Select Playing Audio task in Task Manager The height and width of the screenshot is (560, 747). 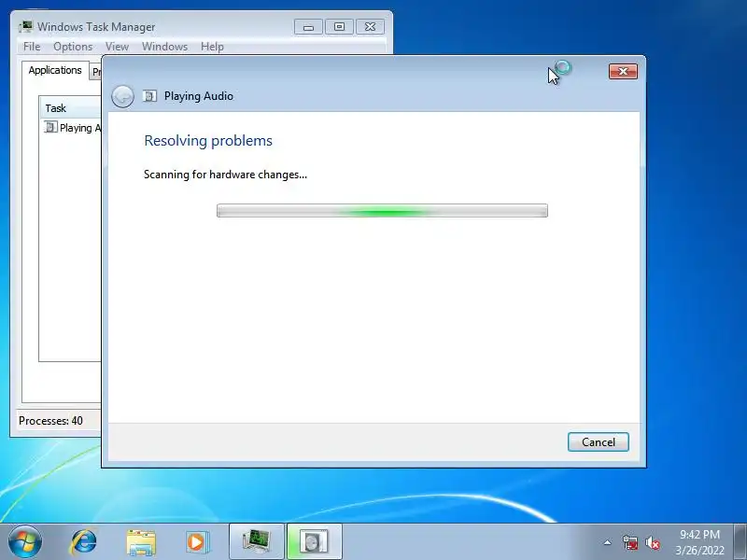coord(73,128)
